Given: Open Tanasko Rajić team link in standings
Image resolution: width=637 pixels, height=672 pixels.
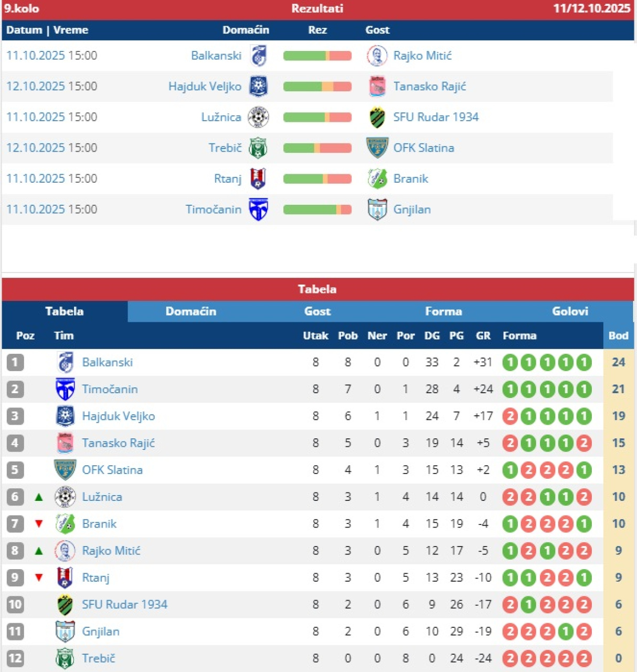Looking at the screenshot, I should (x=119, y=443).
